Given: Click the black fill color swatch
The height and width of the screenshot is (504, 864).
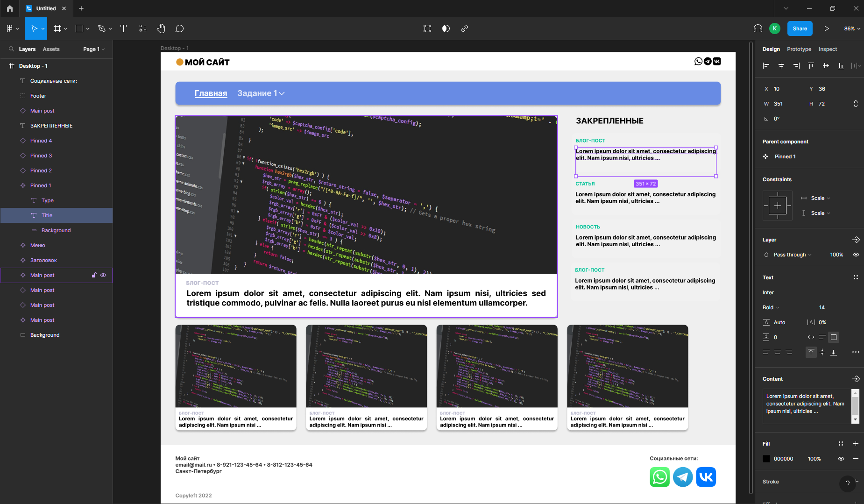Looking at the screenshot, I should (x=766, y=459).
